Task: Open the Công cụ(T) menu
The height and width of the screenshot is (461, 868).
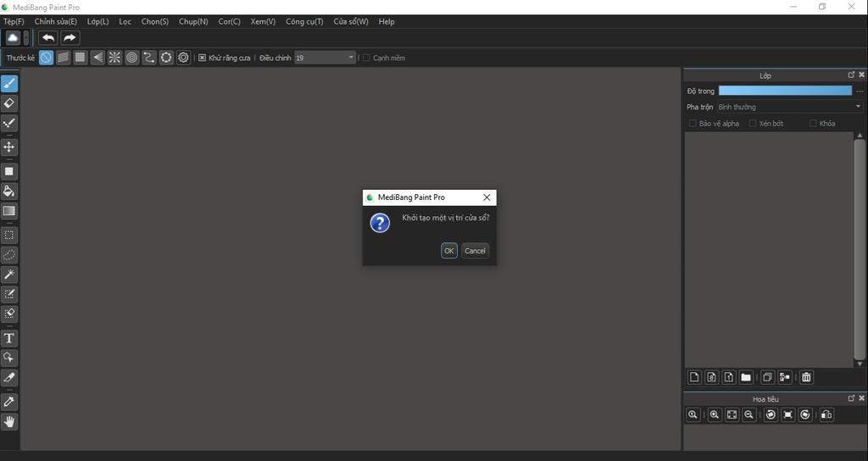Action: coord(304,21)
